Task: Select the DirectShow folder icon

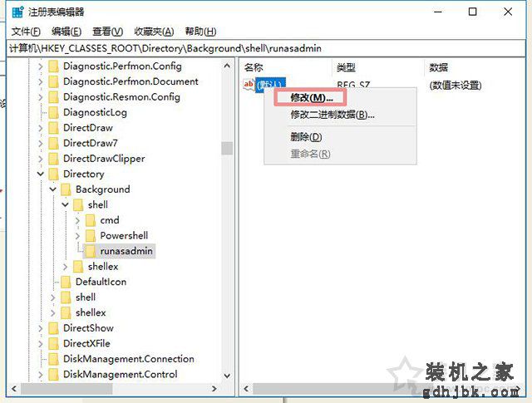Action: tap(53, 328)
